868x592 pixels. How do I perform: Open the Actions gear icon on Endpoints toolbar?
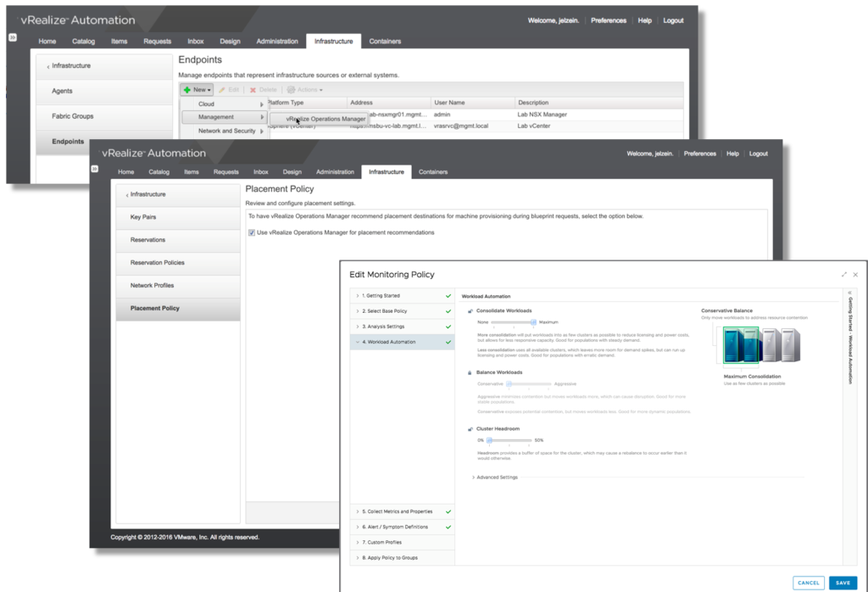click(291, 90)
